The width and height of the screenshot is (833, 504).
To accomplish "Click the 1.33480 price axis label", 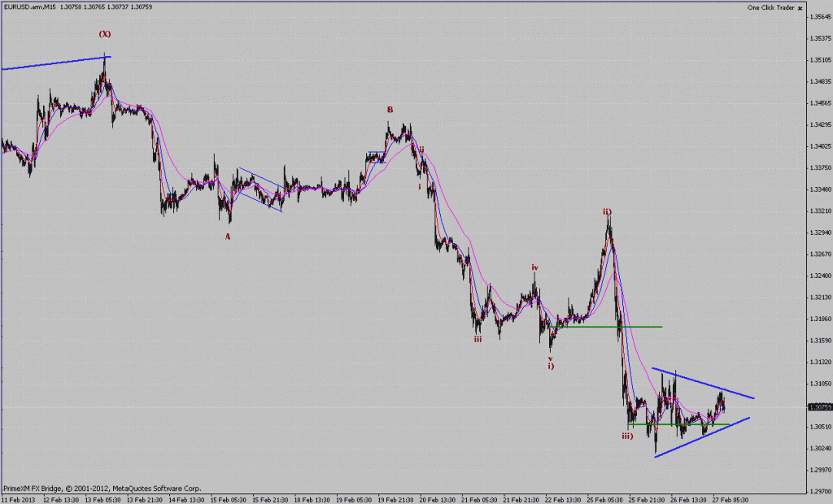I will [821, 189].
